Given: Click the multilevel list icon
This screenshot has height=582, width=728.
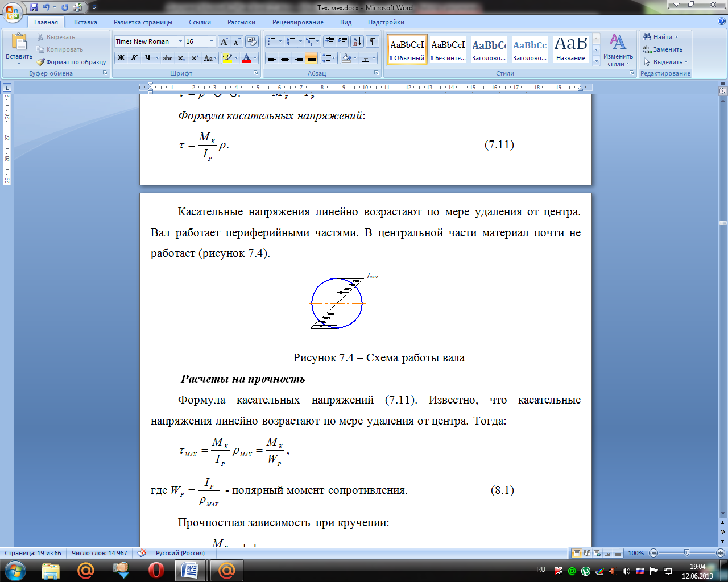Looking at the screenshot, I should (311, 41).
